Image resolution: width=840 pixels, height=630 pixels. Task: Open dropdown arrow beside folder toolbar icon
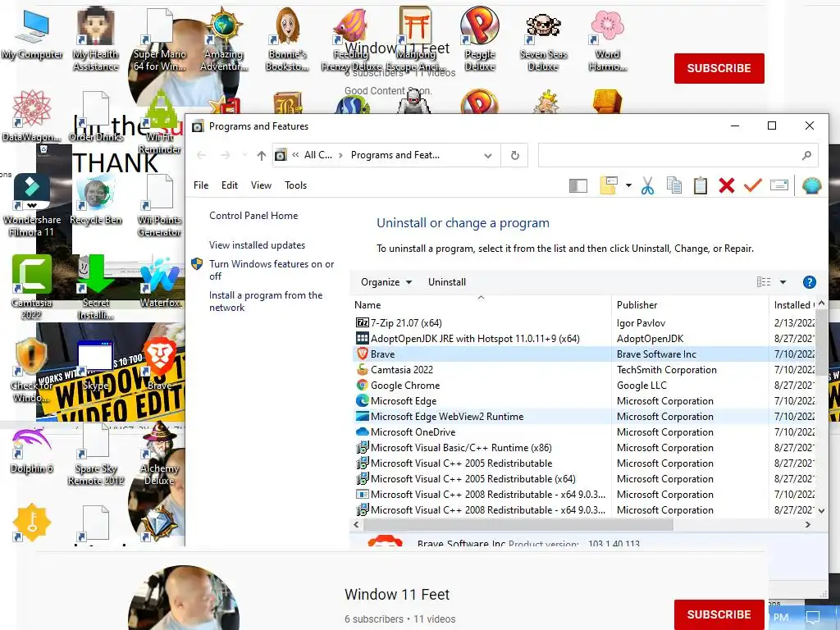coord(628,186)
